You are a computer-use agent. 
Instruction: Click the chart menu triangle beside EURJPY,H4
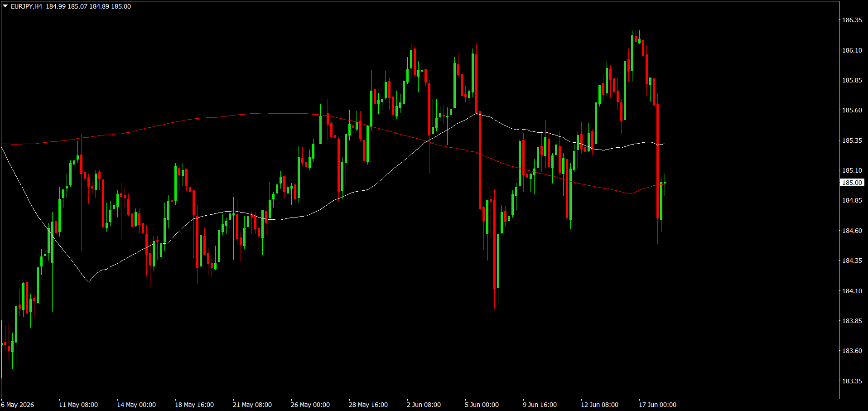click(x=5, y=6)
